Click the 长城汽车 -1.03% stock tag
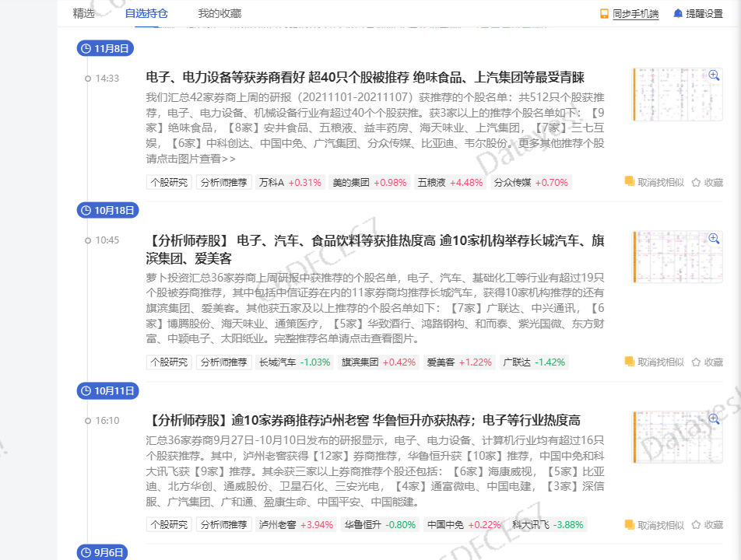The height and width of the screenshot is (560, 741). (x=294, y=362)
